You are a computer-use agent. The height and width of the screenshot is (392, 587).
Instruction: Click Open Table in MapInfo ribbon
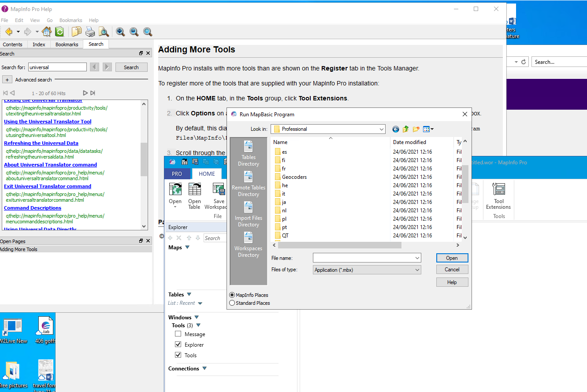[194, 196]
